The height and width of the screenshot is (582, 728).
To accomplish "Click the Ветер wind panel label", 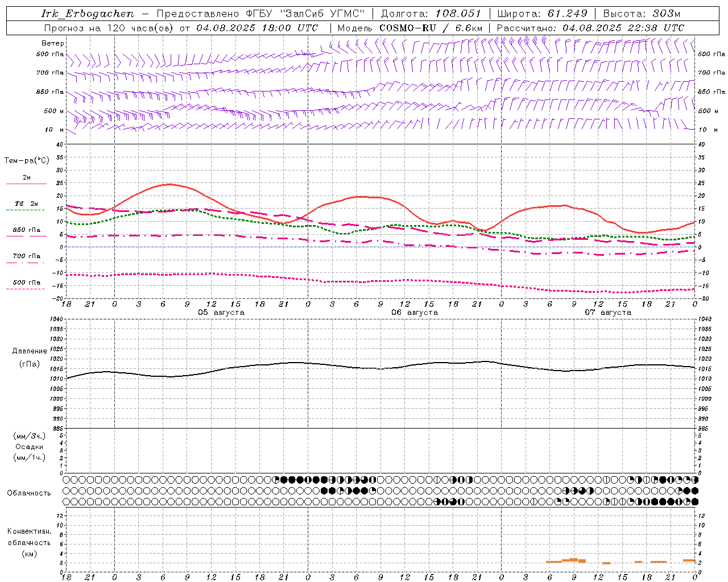I will tap(52, 43).
